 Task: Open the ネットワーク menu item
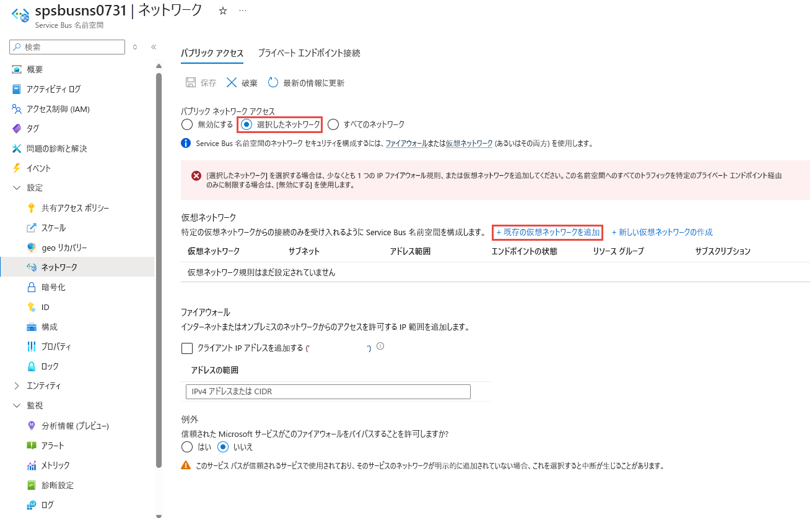tap(77, 267)
